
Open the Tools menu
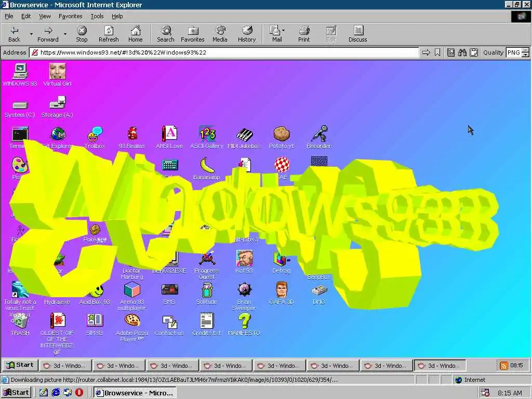97,16
